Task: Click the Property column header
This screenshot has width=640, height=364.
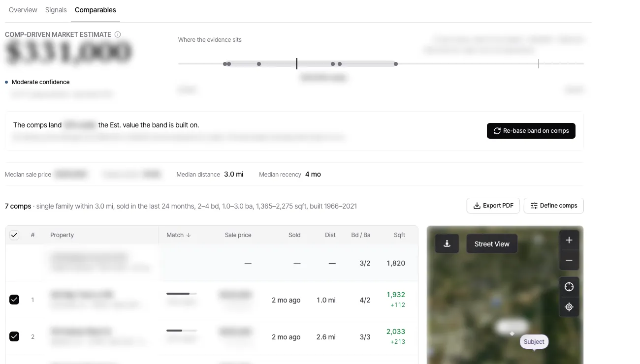Action: [x=62, y=235]
